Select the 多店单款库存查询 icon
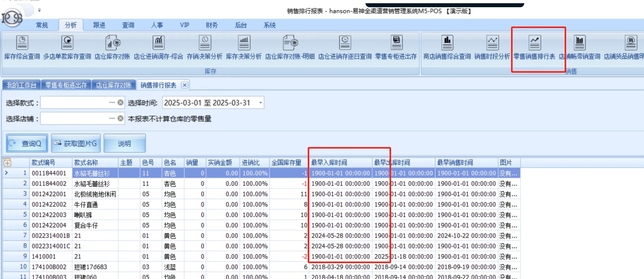Viewport: 644px width, 279px height. click(67, 48)
